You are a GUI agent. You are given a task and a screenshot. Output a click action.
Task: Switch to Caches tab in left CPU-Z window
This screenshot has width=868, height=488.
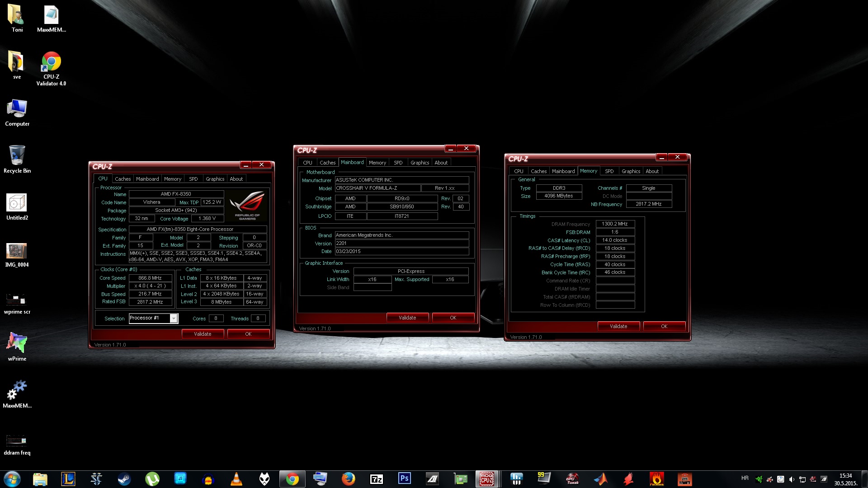click(123, 179)
